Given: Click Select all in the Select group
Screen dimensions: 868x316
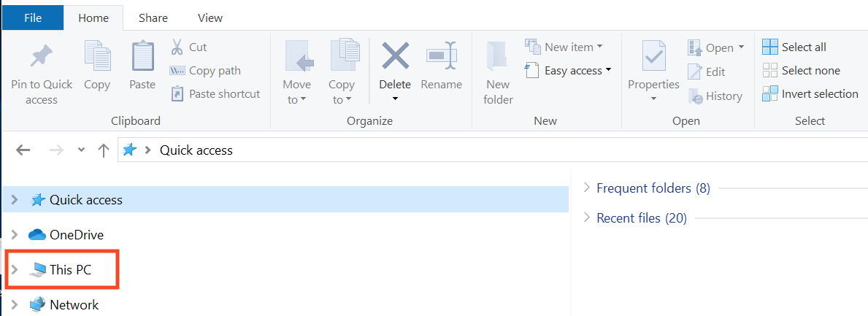Looking at the screenshot, I should [795, 47].
